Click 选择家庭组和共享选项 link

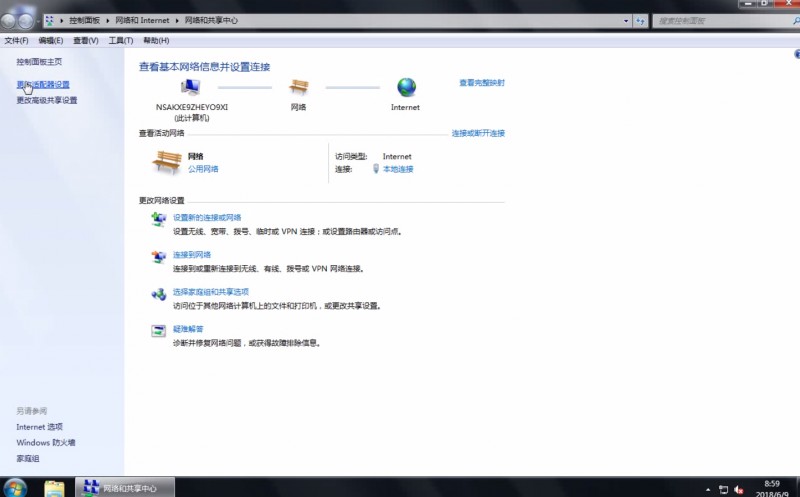tap(211, 292)
